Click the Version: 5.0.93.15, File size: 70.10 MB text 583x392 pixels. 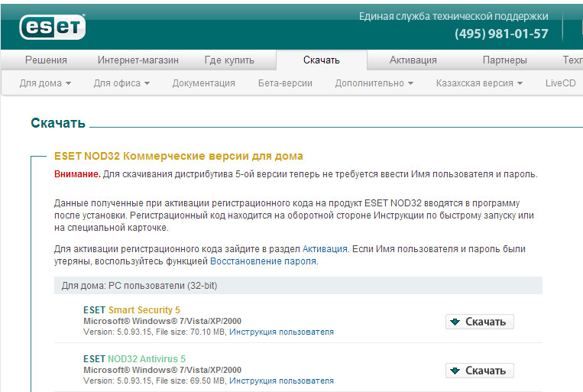[x=154, y=332]
